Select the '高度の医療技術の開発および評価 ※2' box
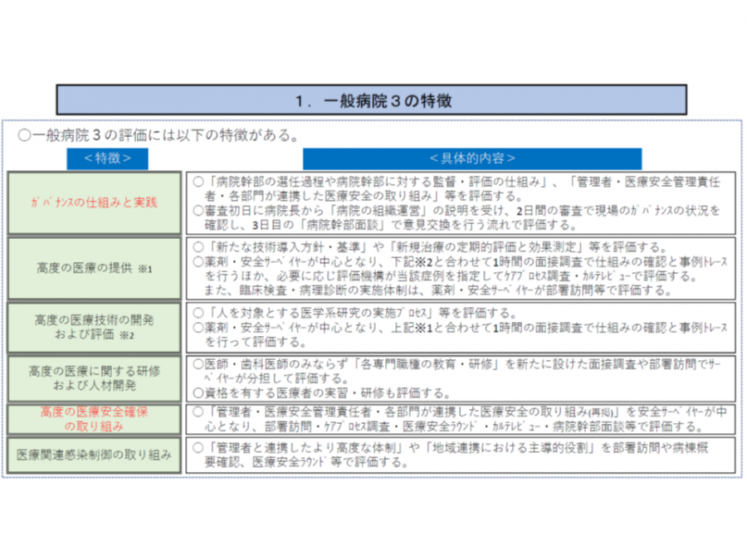The width and height of the screenshot is (747, 560). (94, 328)
